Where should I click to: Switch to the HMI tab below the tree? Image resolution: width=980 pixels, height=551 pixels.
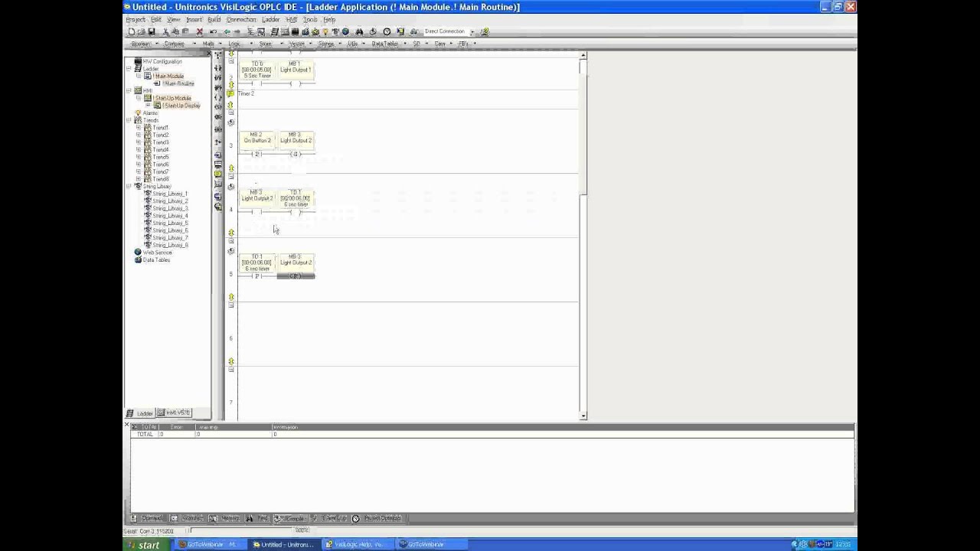(174, 413)
